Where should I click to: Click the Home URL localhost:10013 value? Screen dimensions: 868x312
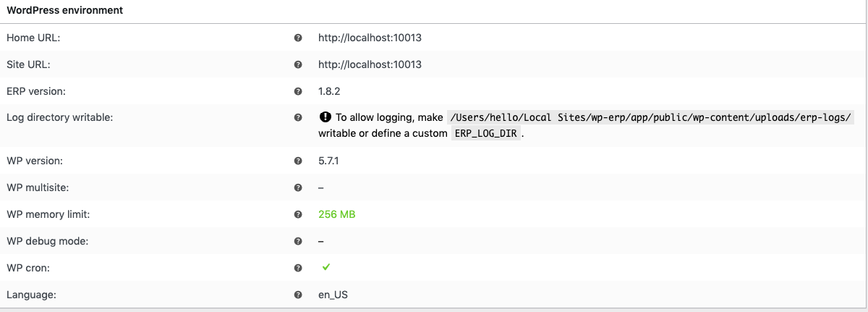coord(370,38)
